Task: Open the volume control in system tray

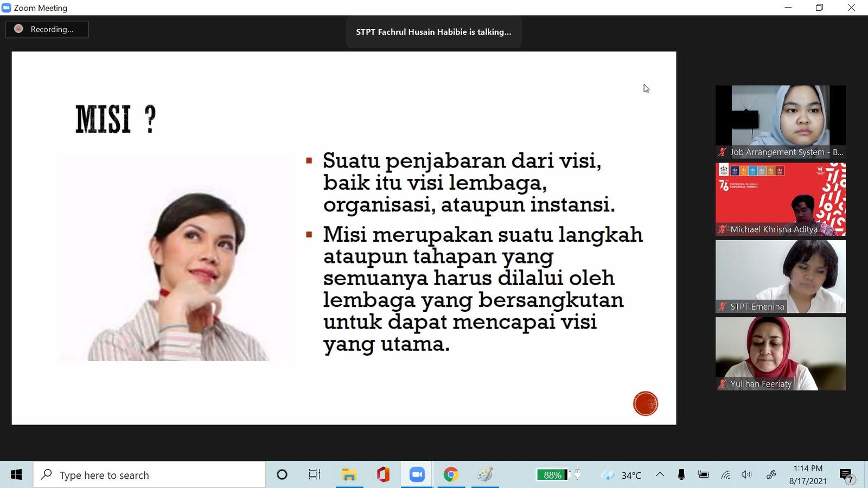Action: point(746,475)
